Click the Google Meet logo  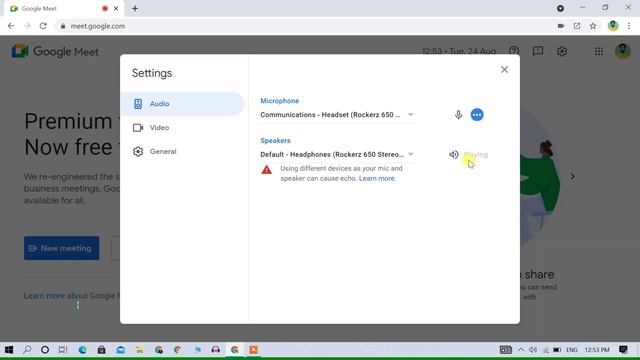point(55,51)
